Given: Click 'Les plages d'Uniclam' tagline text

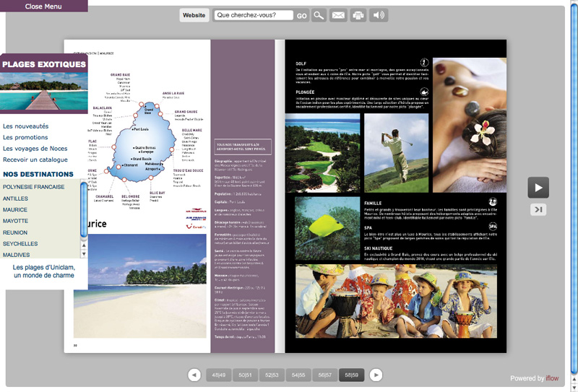Looking at the screenshot, I should pyautogui.click(x=44, y=271).
